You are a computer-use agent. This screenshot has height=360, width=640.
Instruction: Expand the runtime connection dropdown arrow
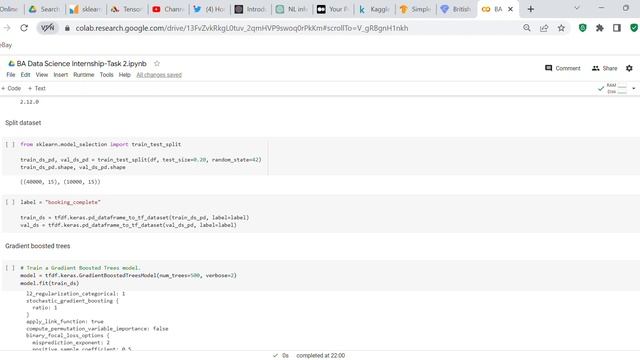tap(633, 88)
